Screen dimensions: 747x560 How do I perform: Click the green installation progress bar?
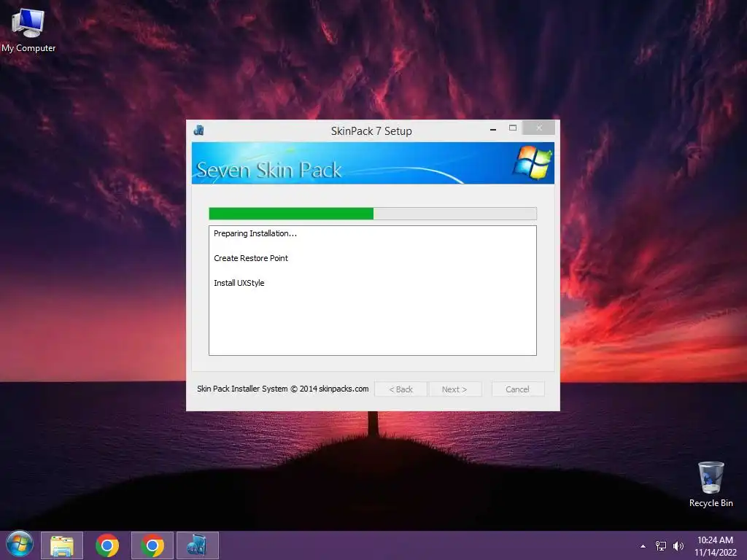(373, 214)
